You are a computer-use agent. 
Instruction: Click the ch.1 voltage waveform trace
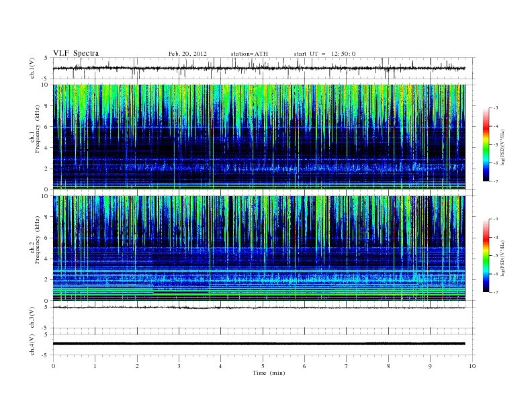pos(259,68)
